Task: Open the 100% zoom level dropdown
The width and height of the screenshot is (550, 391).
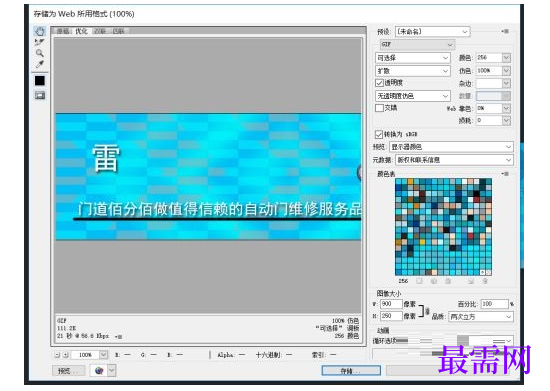Action: point(103,355)
